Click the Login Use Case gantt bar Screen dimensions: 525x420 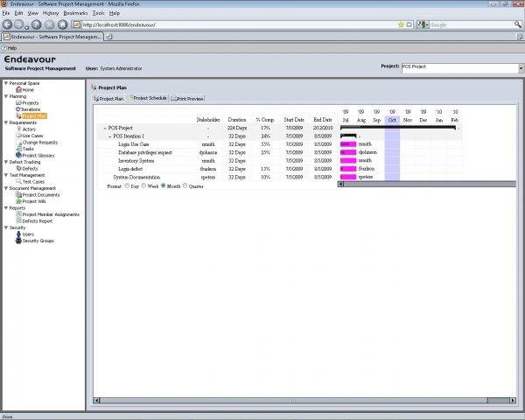(347, 143)
